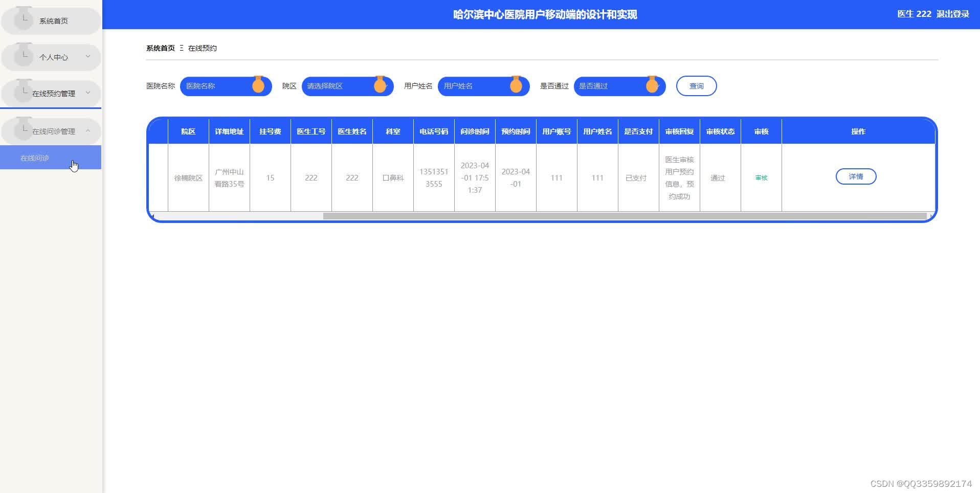The width and height of the screenshot is (980, 493).
Task: Click the 用户账号 column header
Action: click(556, 131)
